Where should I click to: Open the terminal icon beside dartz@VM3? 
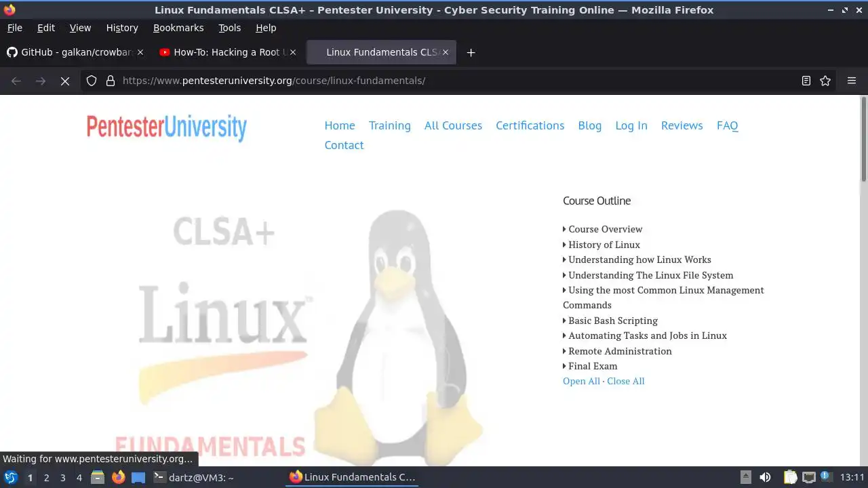point(159,477)
